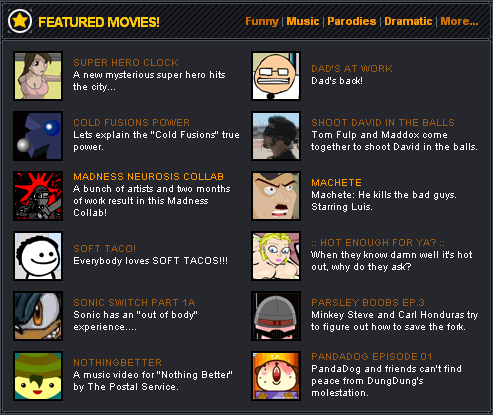Open the Parodies category
Screen dimensions: 493x415
point(352,21)
